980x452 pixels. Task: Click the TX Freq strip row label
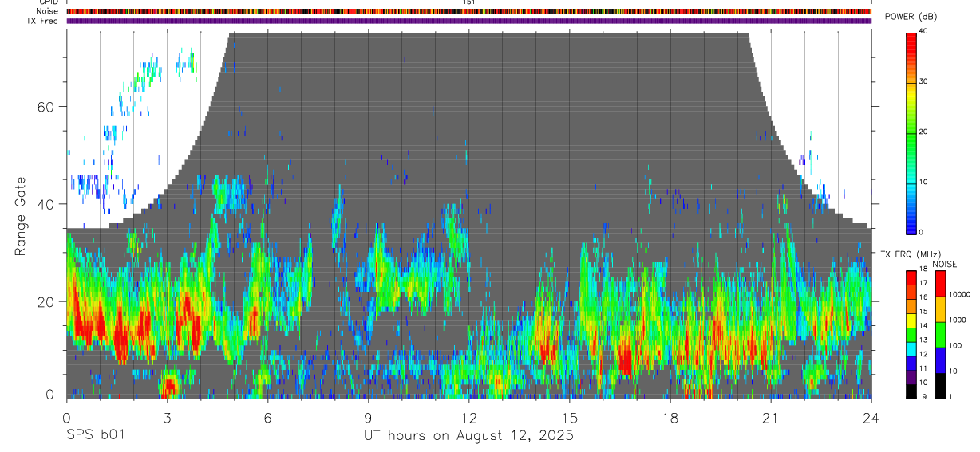click(44, 20)
